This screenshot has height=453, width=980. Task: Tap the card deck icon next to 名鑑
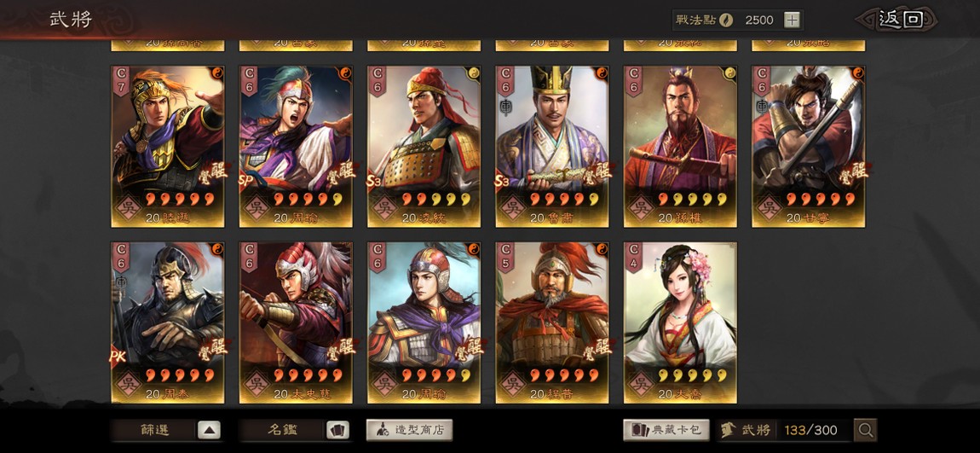[x=337, y=431]
